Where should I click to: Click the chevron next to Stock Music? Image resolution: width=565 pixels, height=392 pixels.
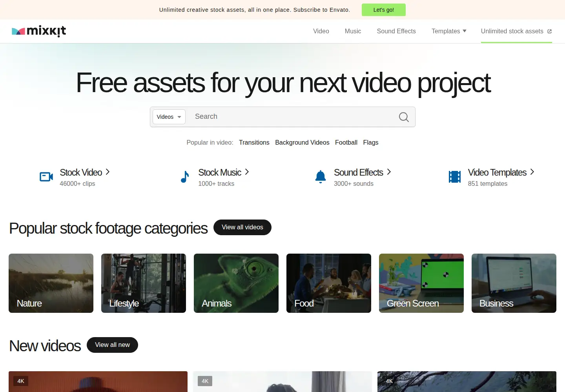pyautogui.click(x=247, y=172)
